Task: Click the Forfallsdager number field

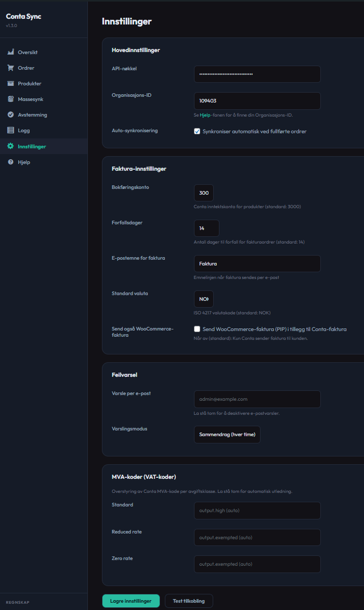Action: coord(206,228)
